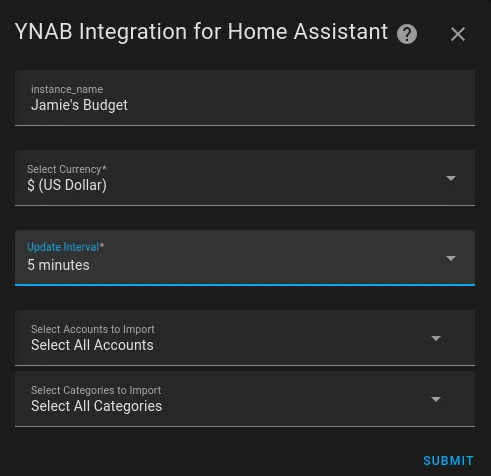
Task: Click the Update Interval label
Action: coord(66,247)
